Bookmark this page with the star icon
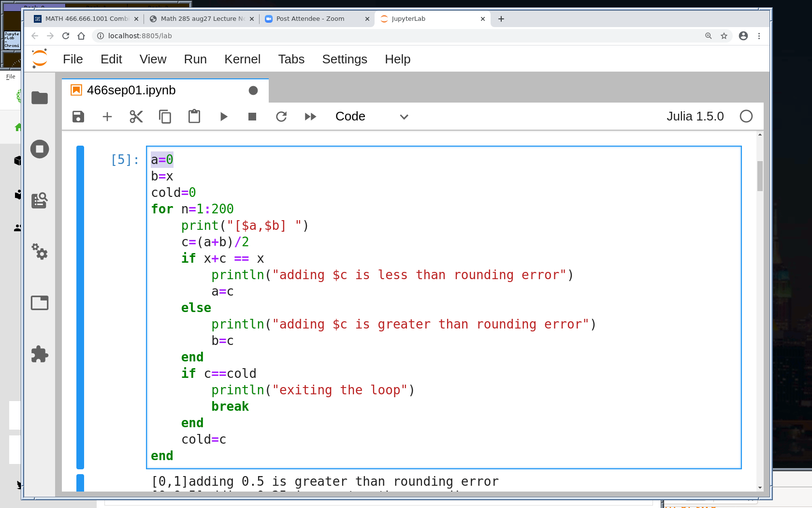 724,36
